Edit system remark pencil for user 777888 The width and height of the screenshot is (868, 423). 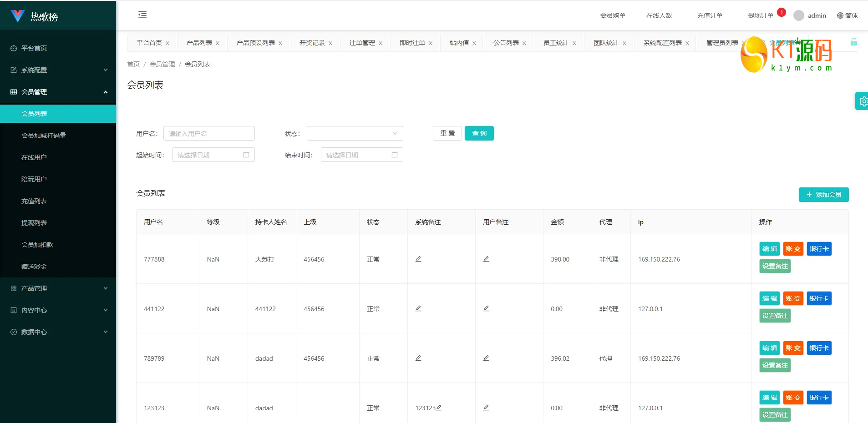pyautogui.click(x=418, y=259)
